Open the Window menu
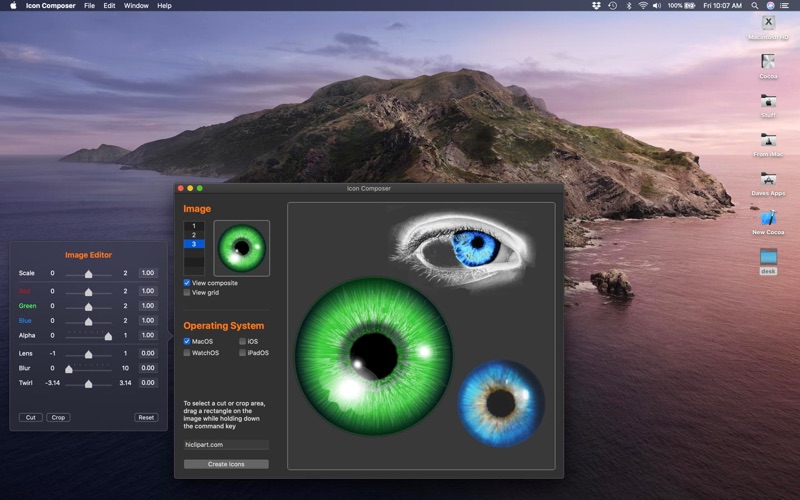 tap(136, 6)
